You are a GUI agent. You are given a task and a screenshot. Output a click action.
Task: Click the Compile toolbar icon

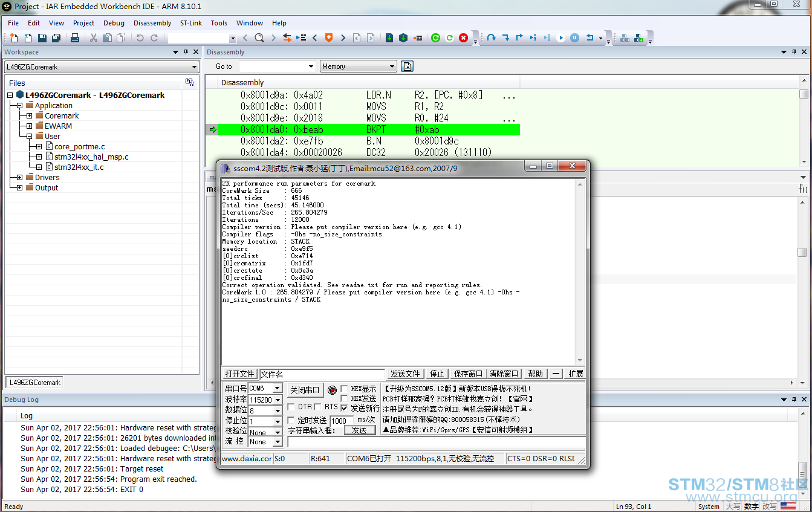click(389, 38)
